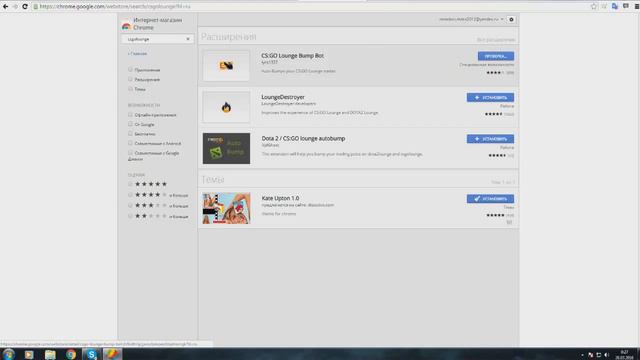640x360 pixels.
Task: Click the taskbar clock
Action: 624,355
